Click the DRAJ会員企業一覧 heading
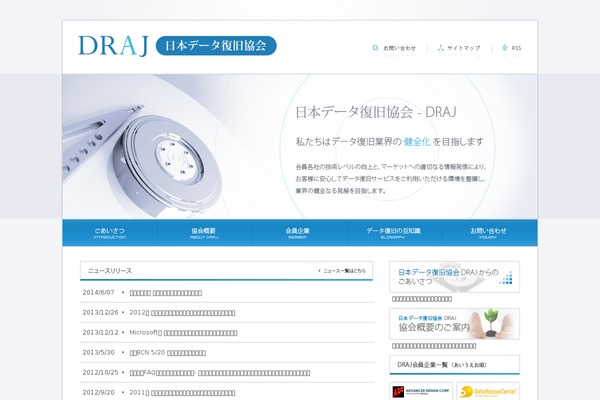Screen dimensions: 600x400 [442, 365]
